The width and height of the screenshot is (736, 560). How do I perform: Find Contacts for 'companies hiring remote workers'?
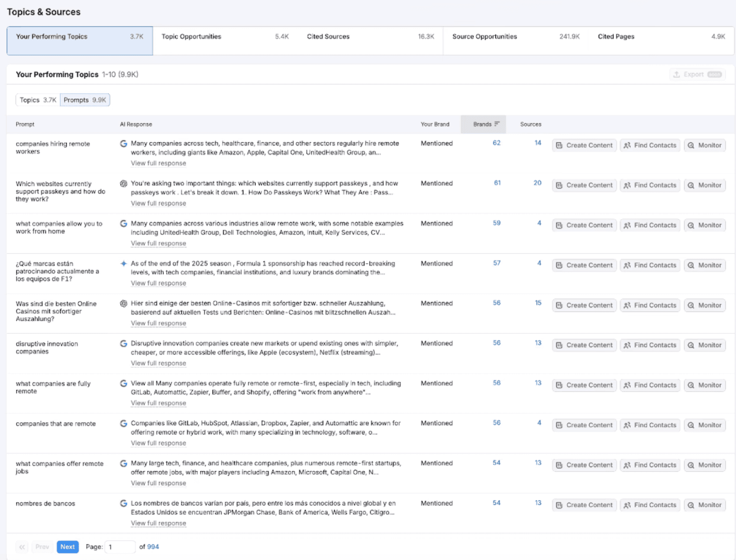[650, 145]
